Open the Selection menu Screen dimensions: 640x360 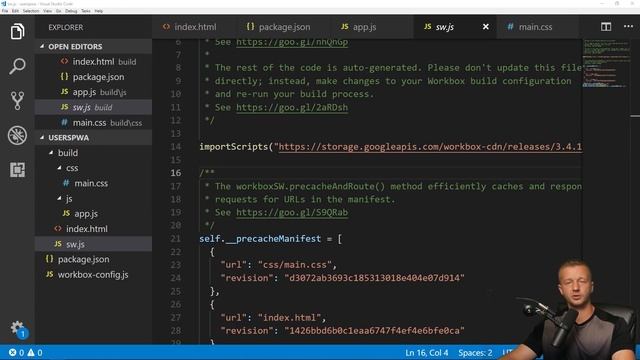(x=31, y=11)
